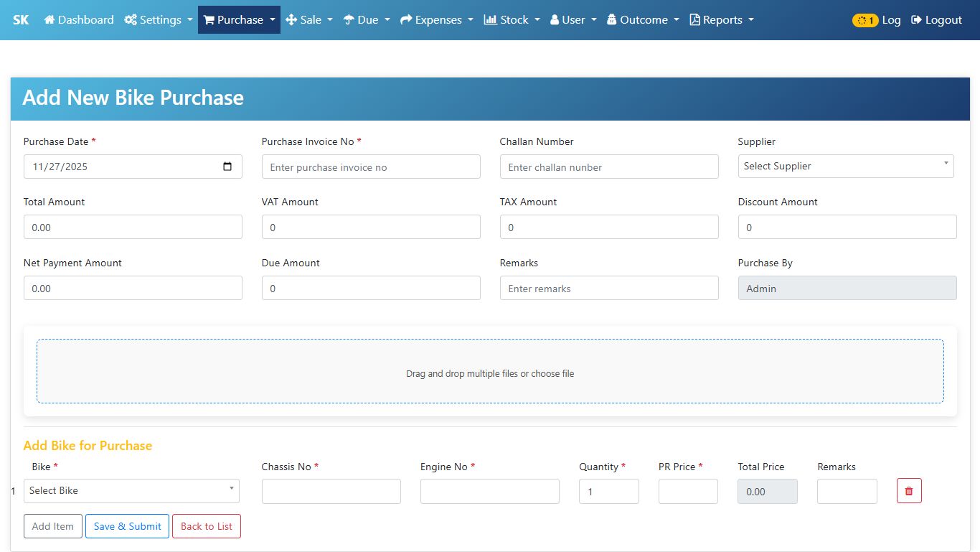980x552 pixels.
Task: Expand the Select Bike dropdown
Action: [x=132, y=491]
